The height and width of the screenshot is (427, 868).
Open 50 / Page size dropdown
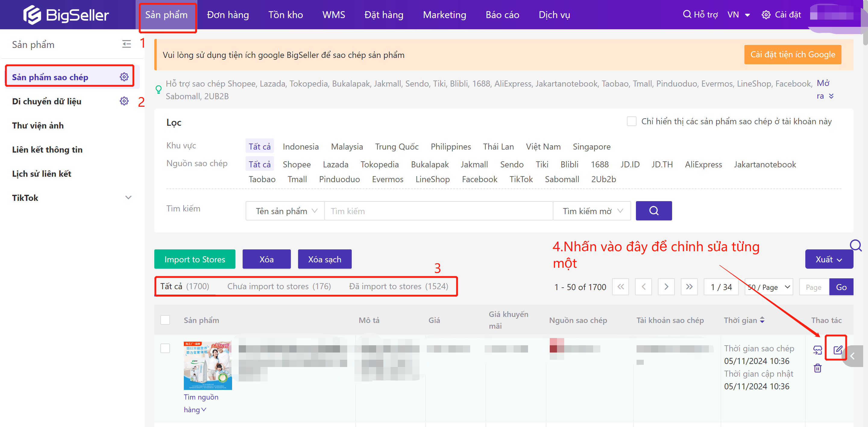(x=768, y=287)
